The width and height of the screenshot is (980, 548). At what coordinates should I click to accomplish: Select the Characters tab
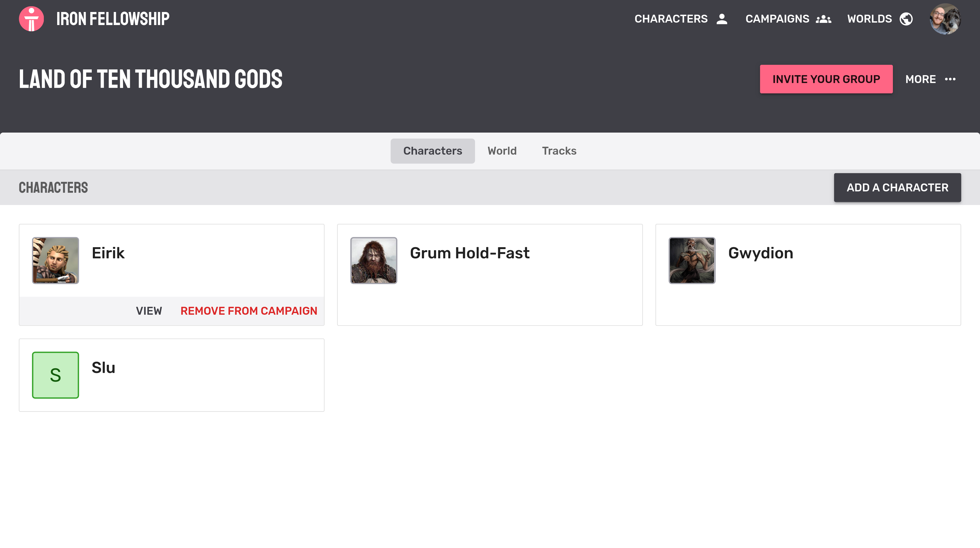tap(433, 151)
